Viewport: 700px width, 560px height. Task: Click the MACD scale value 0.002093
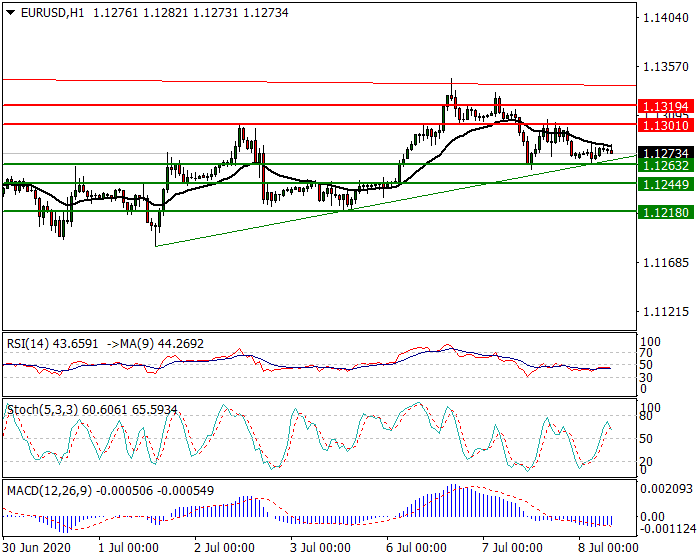pos(667,489)
